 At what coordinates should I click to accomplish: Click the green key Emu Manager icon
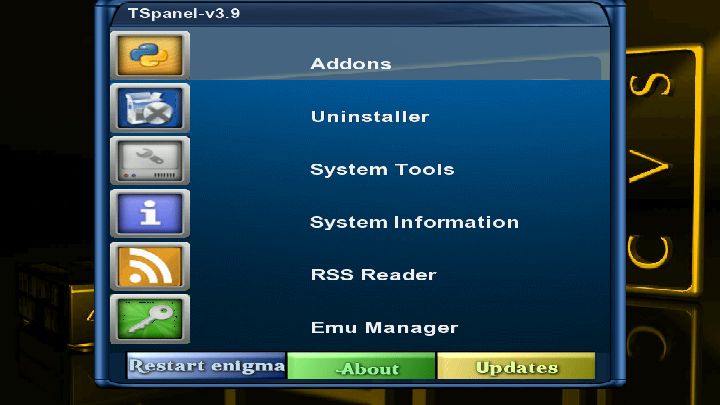coord(150,319)
